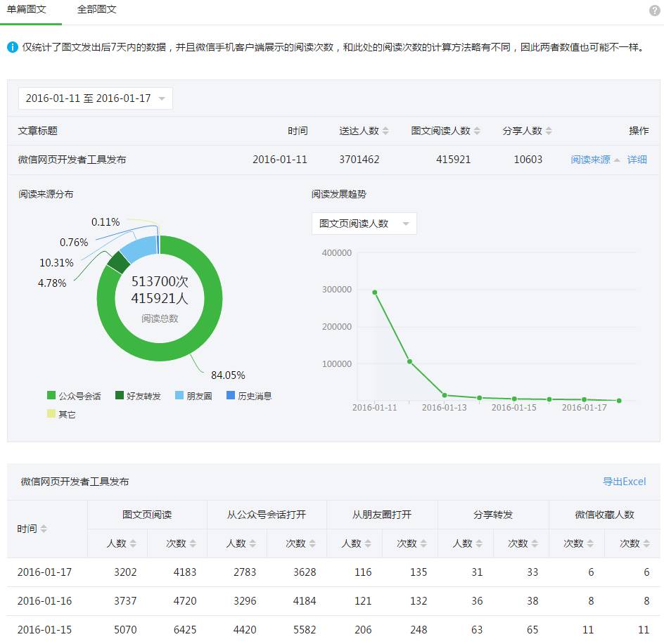Click the 2016-01-13 data point on chart

coord(445,395)
